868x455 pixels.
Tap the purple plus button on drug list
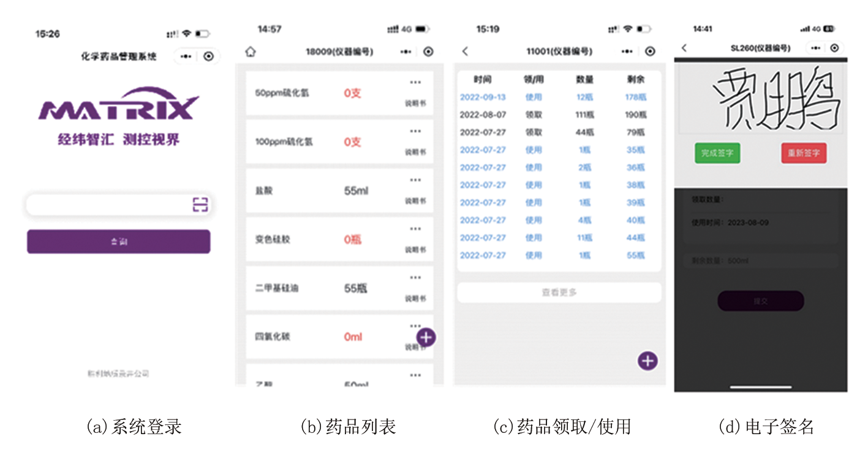click(426, 337)
